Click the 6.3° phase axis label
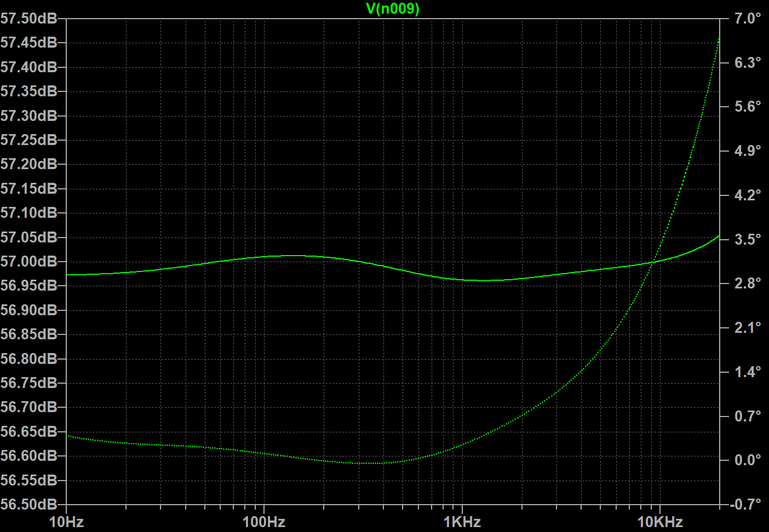The width and height of the screenshot is (769, 532). 748,63
